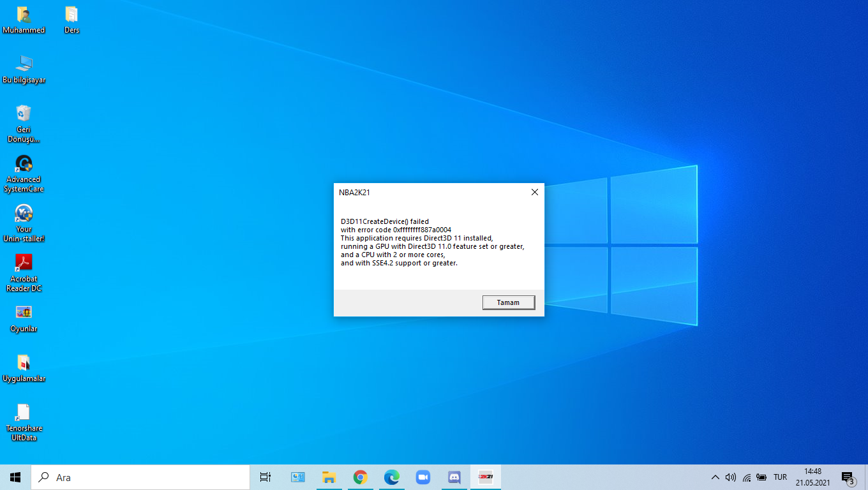The height and width of the screenshot is (490, 868).
Task: Select the Bu bilgisayar desktop icon
Action: pos(24,70)
